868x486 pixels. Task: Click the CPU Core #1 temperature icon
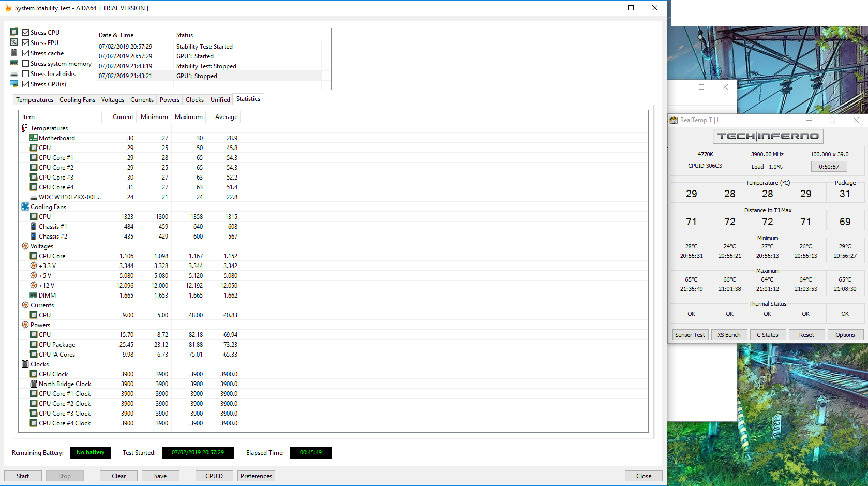pyautogui.click(x=34, y=157)
